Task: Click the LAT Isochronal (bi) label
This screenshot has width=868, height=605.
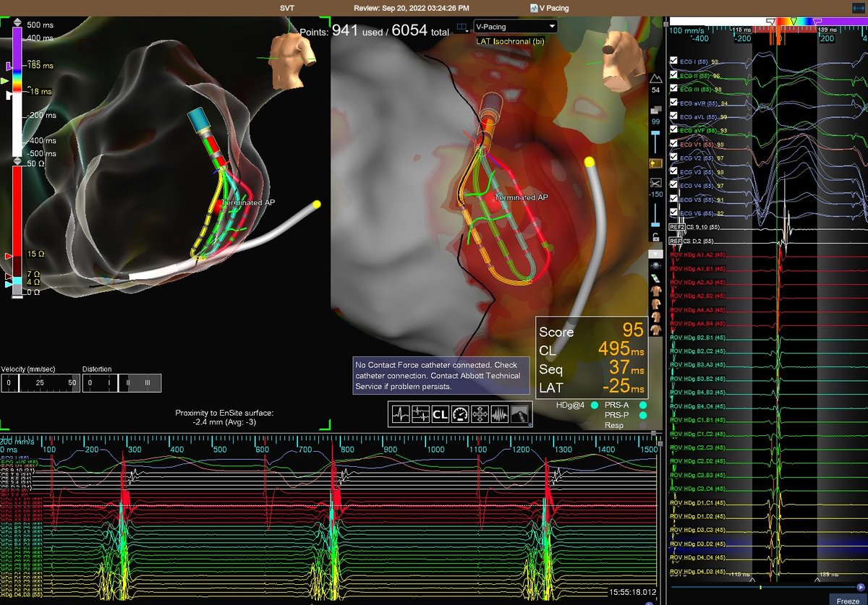Action: (x=510, y=41)
